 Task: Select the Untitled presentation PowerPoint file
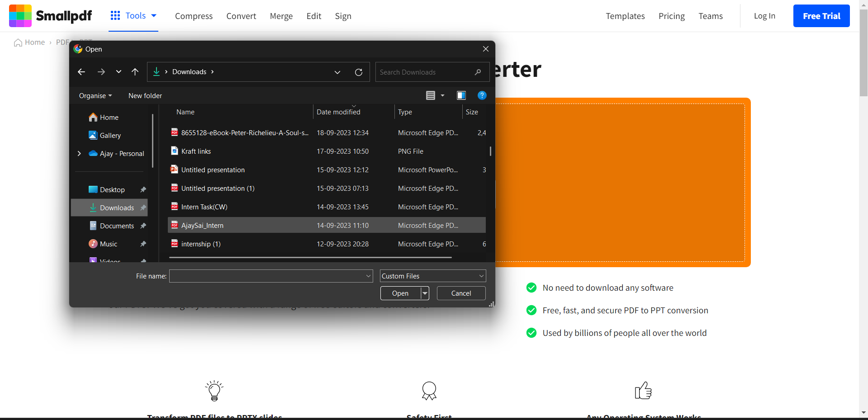coord(327,170)
